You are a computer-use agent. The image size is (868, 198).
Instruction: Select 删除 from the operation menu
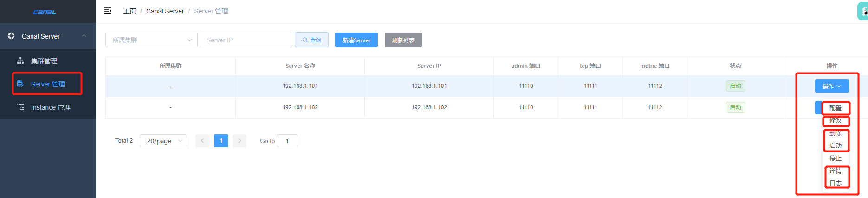(x=836, y=133)
